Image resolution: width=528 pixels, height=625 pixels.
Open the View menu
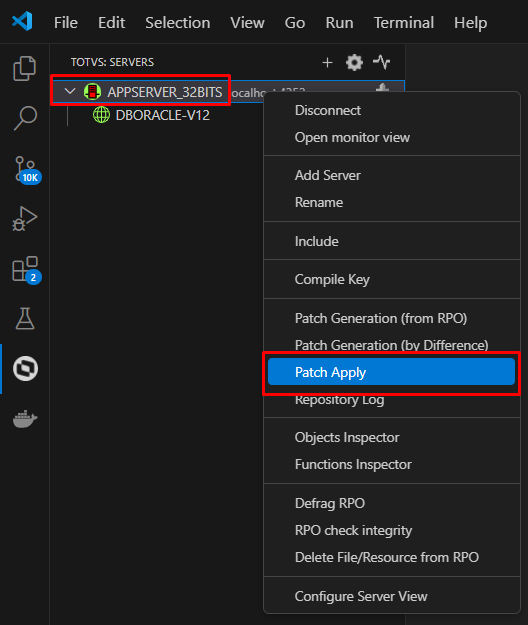[x=247, y=23]
